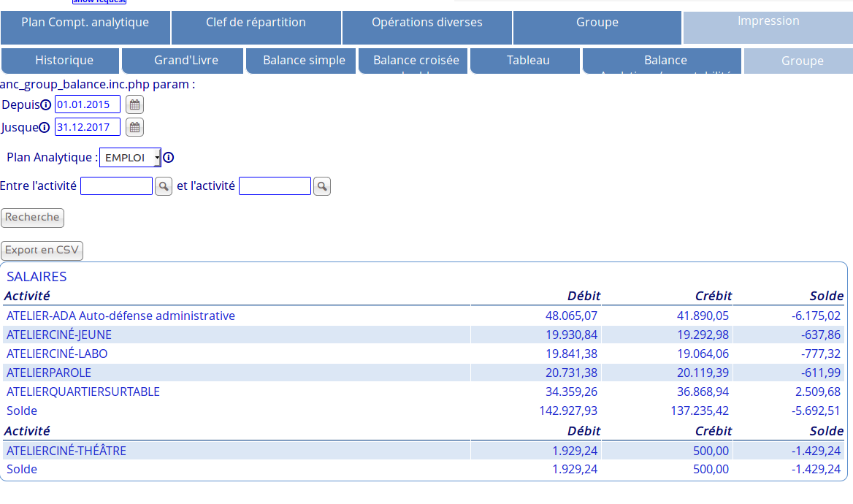Focus the Depuis date input field
This screenshot has height=504, width=853.
87,104
